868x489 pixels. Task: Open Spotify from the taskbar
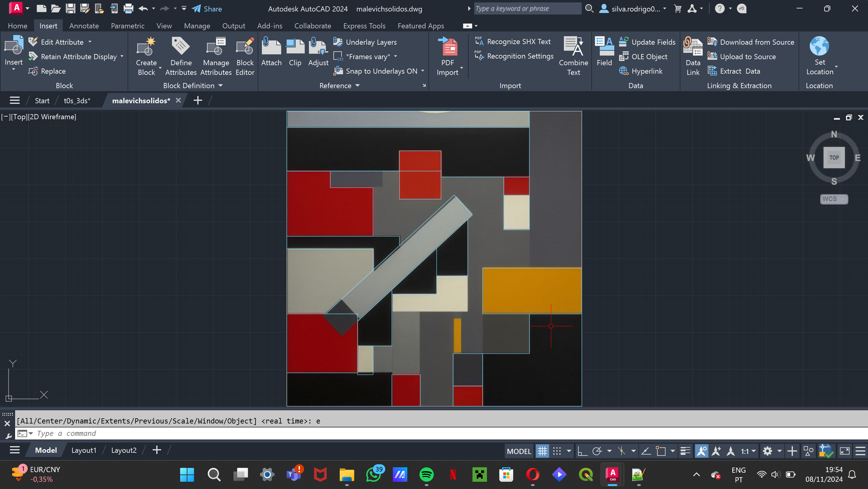pyautogui.click(x=426, y=475)
